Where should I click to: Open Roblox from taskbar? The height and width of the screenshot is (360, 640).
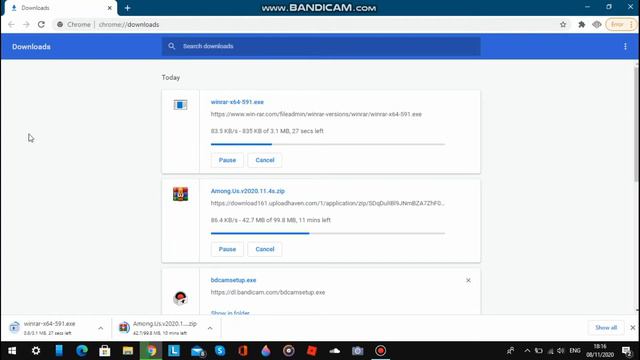(312, 351)
